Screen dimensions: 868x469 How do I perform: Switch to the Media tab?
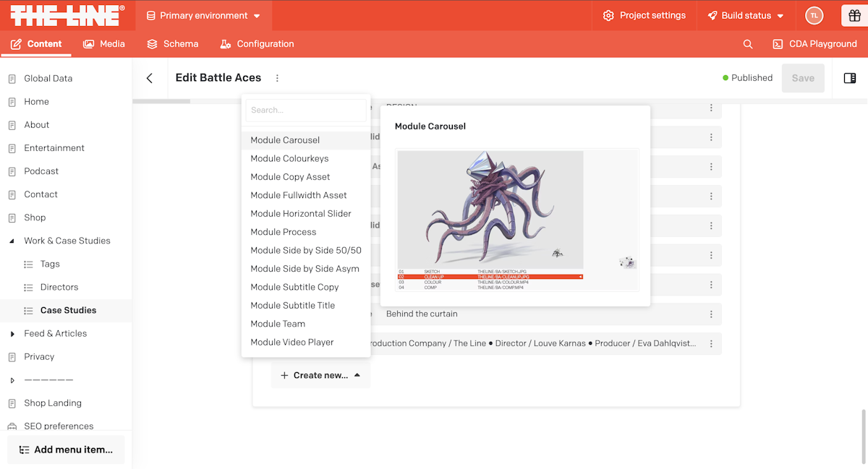pos(104,44)
